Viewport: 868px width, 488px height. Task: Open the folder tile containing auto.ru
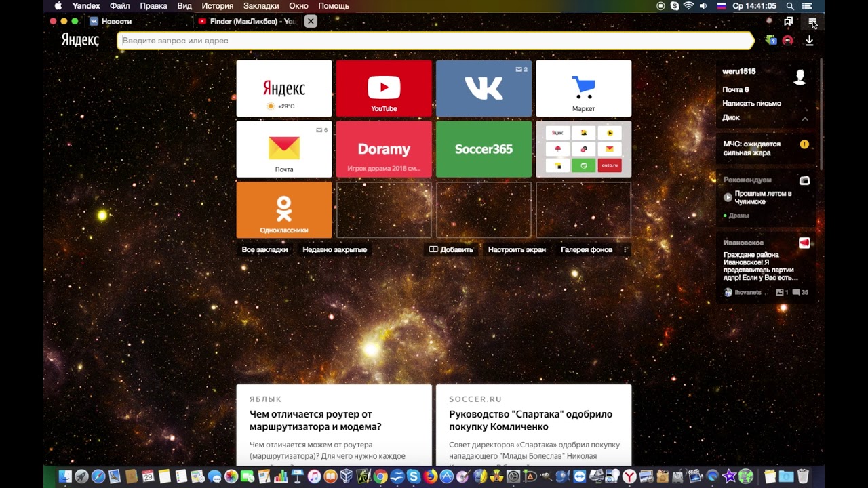583,149
